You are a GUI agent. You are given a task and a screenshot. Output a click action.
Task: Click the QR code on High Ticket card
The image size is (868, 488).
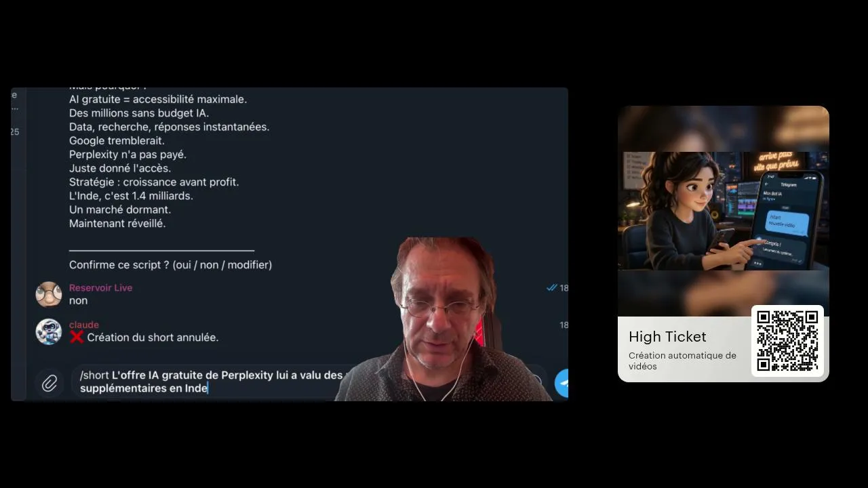[x=787, y=341]
